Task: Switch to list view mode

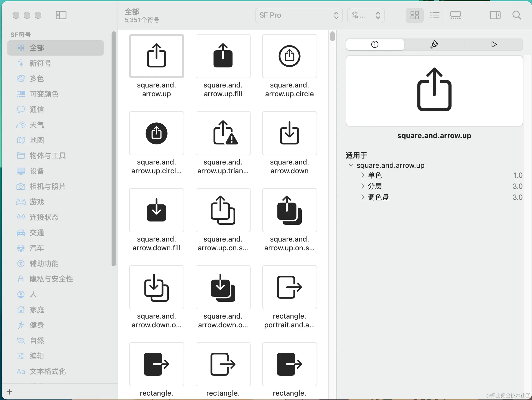Action: 435,15
